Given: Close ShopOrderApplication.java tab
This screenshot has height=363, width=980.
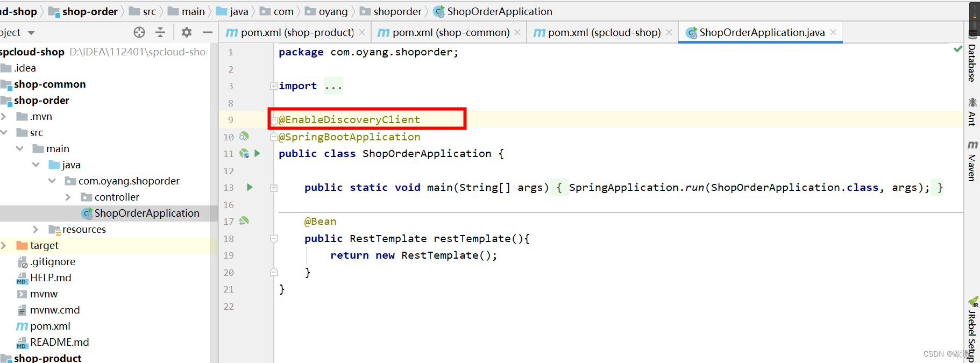Looking at the screenshot, I should coord(833,32).
